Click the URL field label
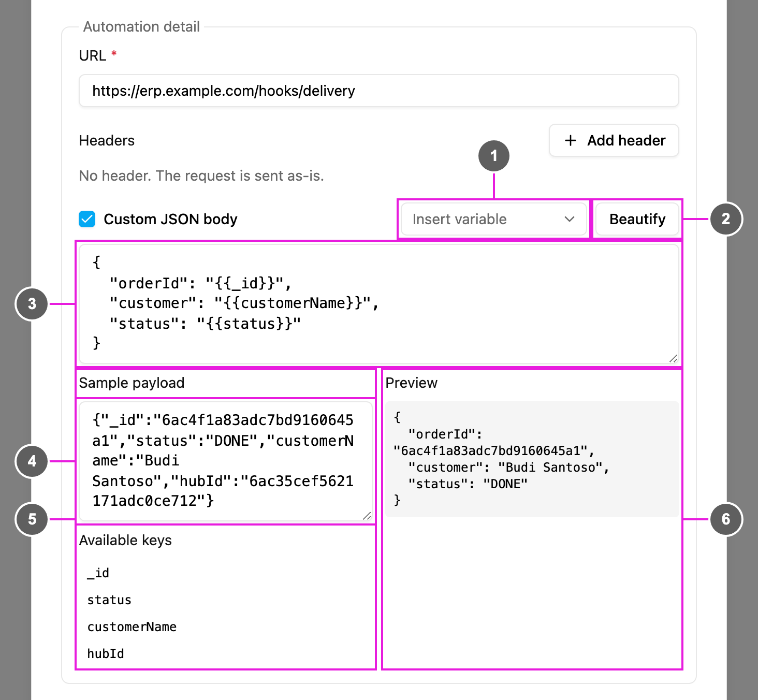Image resolution: width=758 pixels, height=700 pixels. pyautogui.click(x=93, y=55)
